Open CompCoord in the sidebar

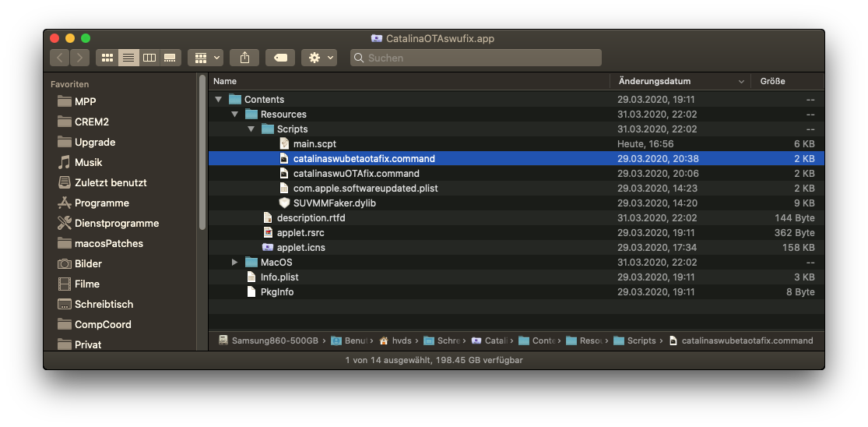pyautogui.click(x=103, y=325)
